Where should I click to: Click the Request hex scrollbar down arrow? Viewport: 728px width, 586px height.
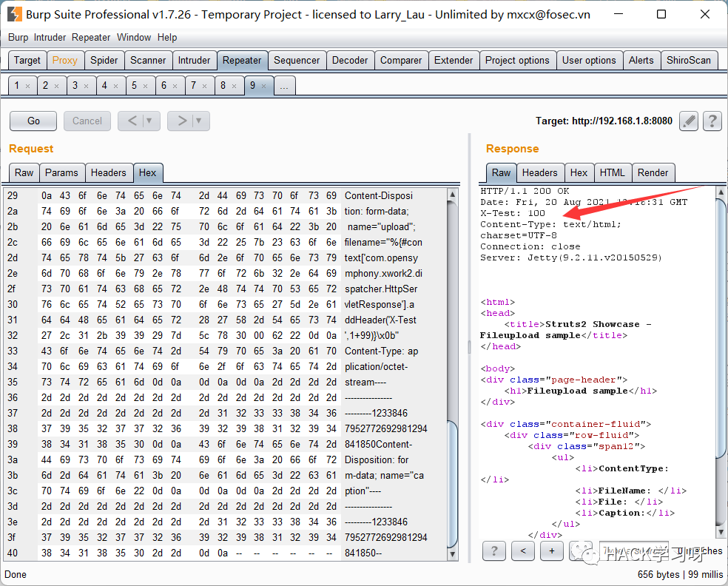(452, 554)
